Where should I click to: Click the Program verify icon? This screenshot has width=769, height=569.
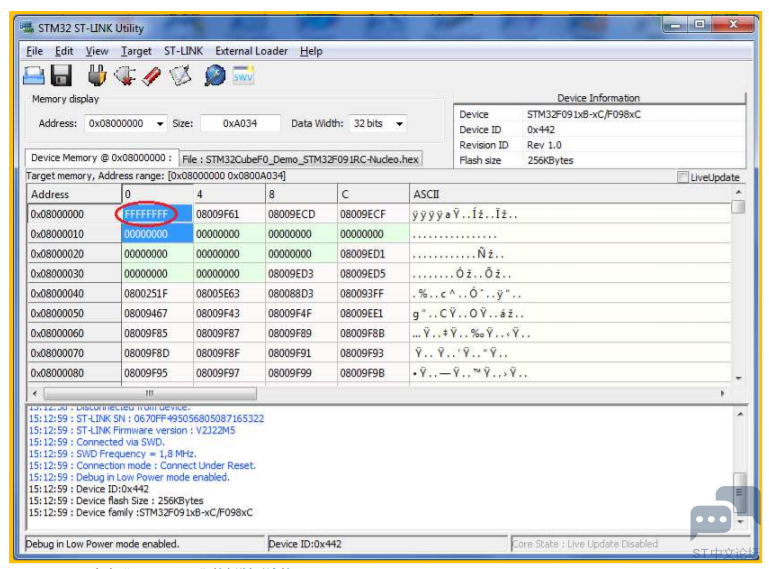[180, 76]
